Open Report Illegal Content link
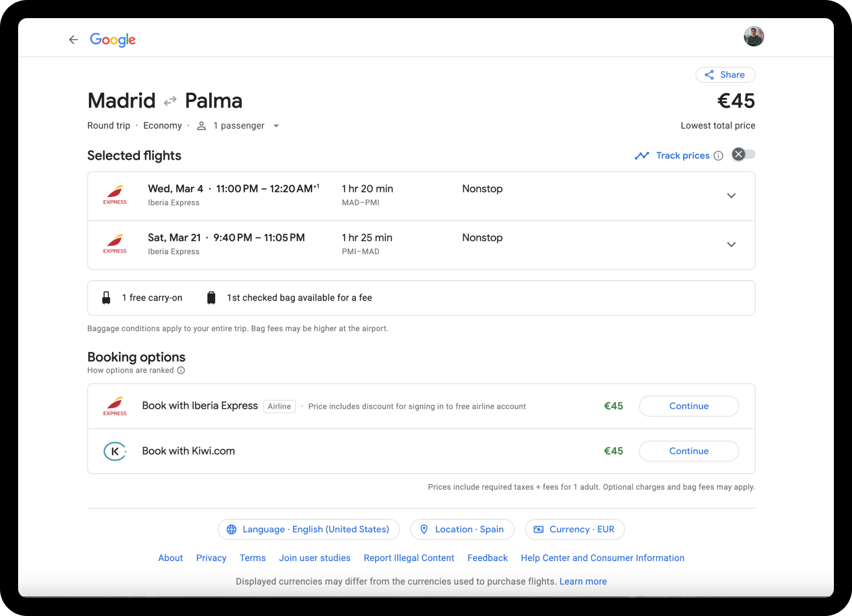Screen dimensions: 852x616 pyautogui.click(x=408, y=558)
